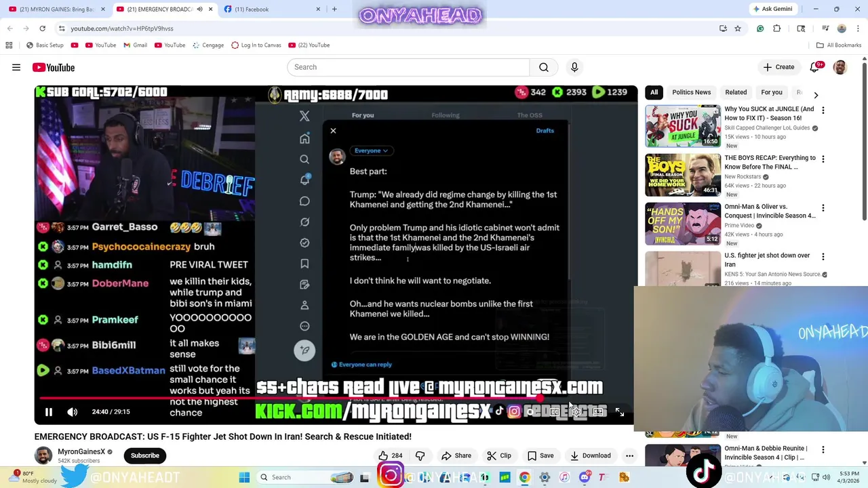The height and width of the screenshot is (488, 868).
Task: Open the YouTube guide hamburger menu
Action: pyautogui.click(x=16, y=67)
